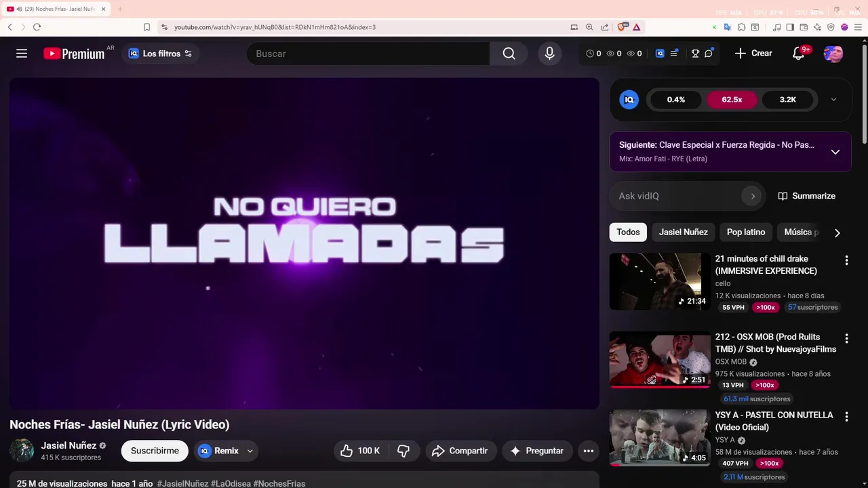Click the Suscribirme button
This screenshot has width=868, height=488.
tap(155, 451)
